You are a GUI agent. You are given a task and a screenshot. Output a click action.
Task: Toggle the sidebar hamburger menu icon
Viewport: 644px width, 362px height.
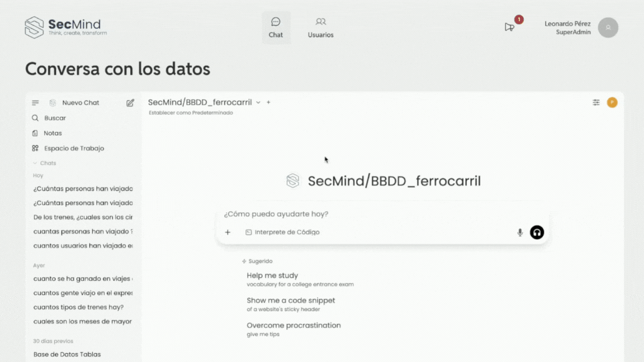tap(35, 103)
